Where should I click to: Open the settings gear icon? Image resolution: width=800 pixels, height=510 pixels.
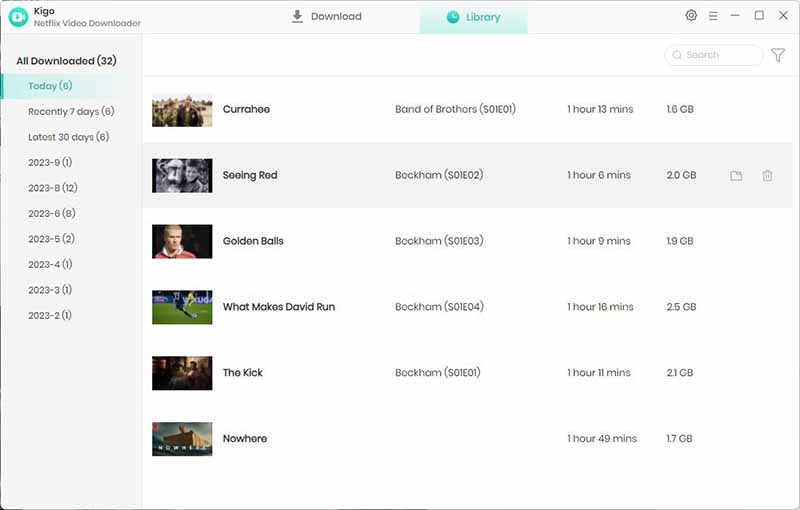[691, 16]
